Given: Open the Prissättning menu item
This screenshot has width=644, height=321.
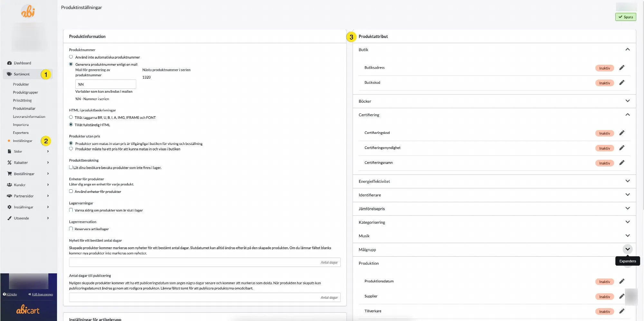Looking at the screenshot, I should click(x=22, y=100).
